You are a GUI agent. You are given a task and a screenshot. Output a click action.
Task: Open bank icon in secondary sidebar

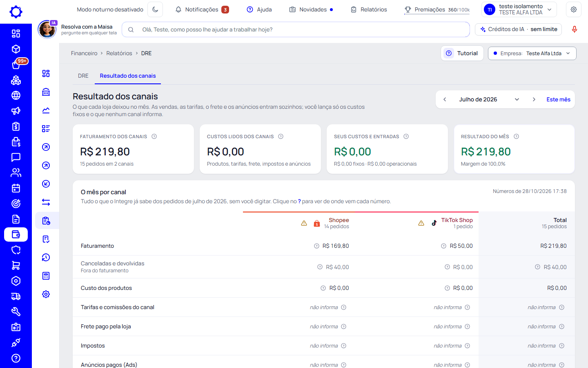tap(46, 92)
